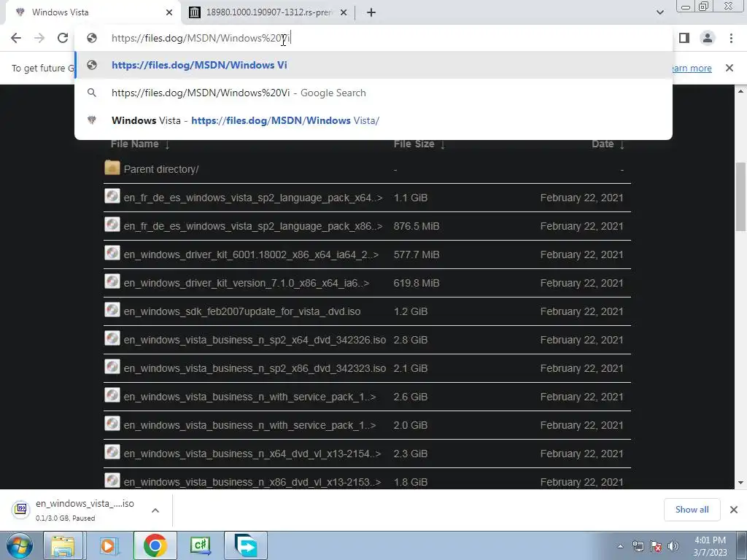Choose the Windows Vista history suggestion

373,120
